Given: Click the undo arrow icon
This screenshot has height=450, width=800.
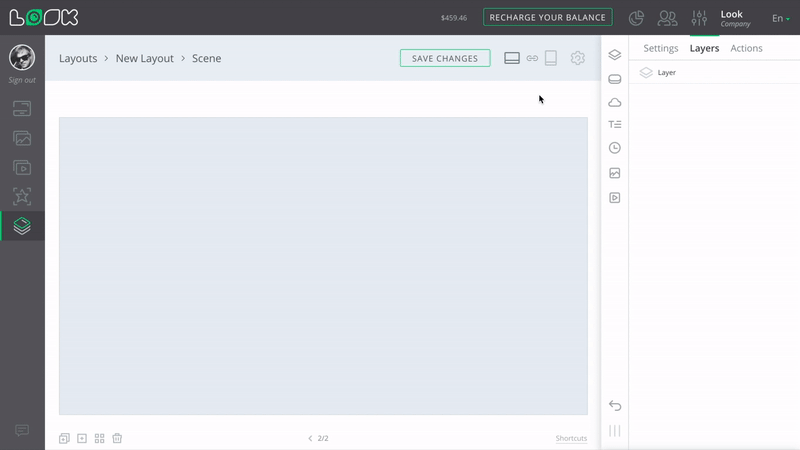Looking at the screenshot, I should (615, 405).
